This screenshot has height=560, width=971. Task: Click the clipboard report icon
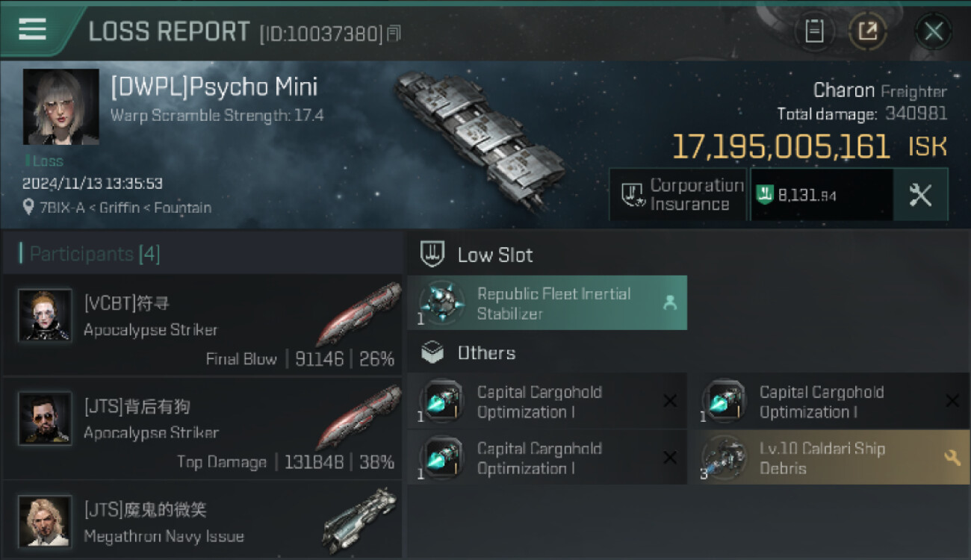coord(814,31)
